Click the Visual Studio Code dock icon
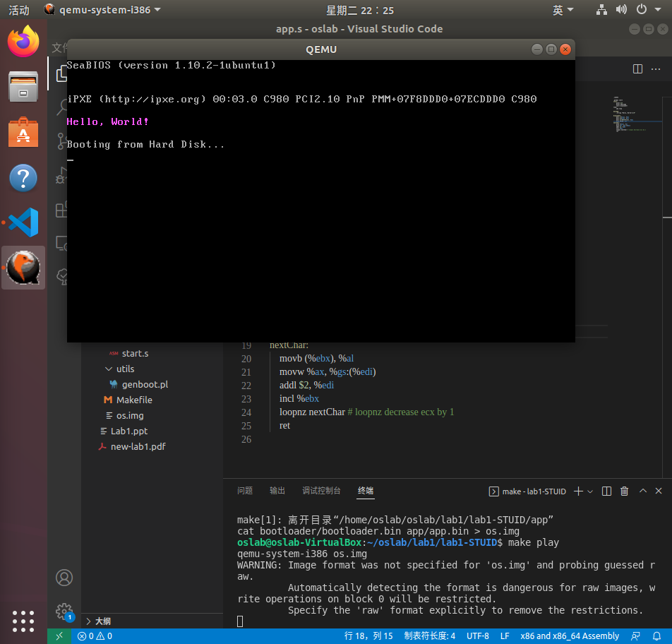672x644 pixels. [23, 223]
